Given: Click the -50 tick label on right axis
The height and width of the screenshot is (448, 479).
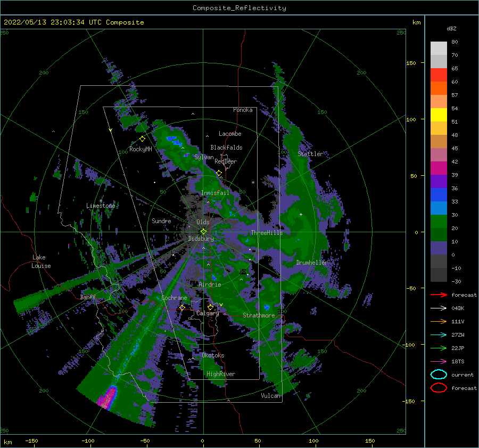Looking at the screenshot, I should (411, 288).
